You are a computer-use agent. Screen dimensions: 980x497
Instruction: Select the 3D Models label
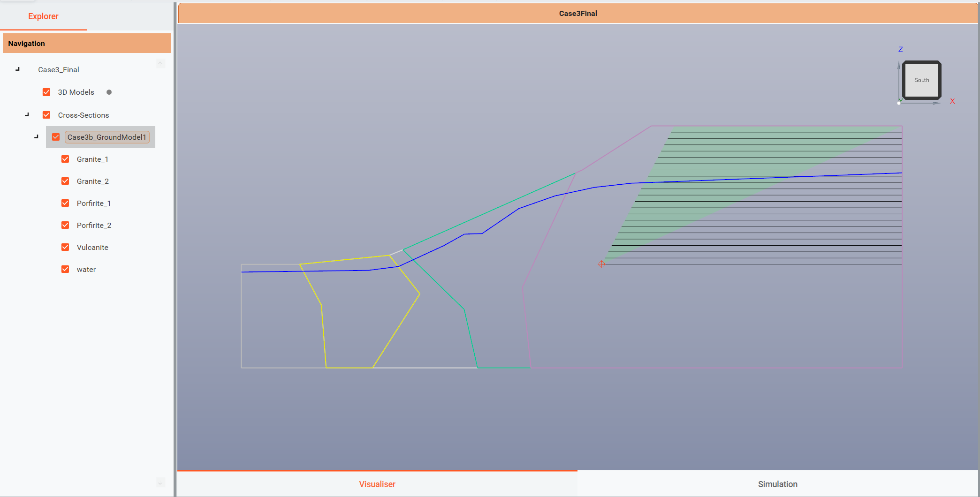[76, 92]
